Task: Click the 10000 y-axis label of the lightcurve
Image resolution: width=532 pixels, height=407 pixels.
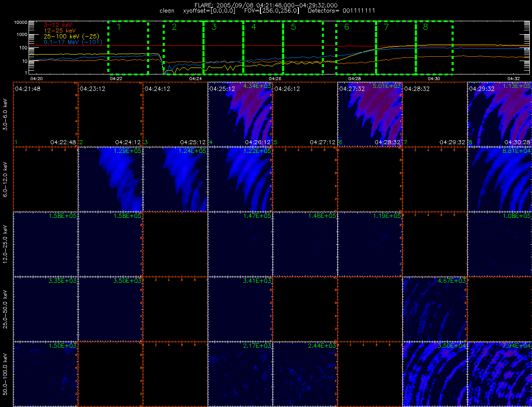Action: [x=20, y=22]
